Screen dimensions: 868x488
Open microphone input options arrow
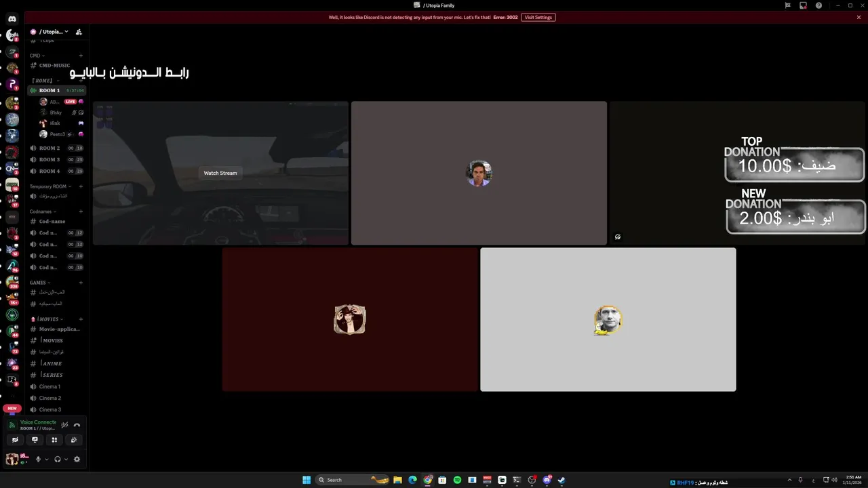pyautogui.click(x=46, y=460)
